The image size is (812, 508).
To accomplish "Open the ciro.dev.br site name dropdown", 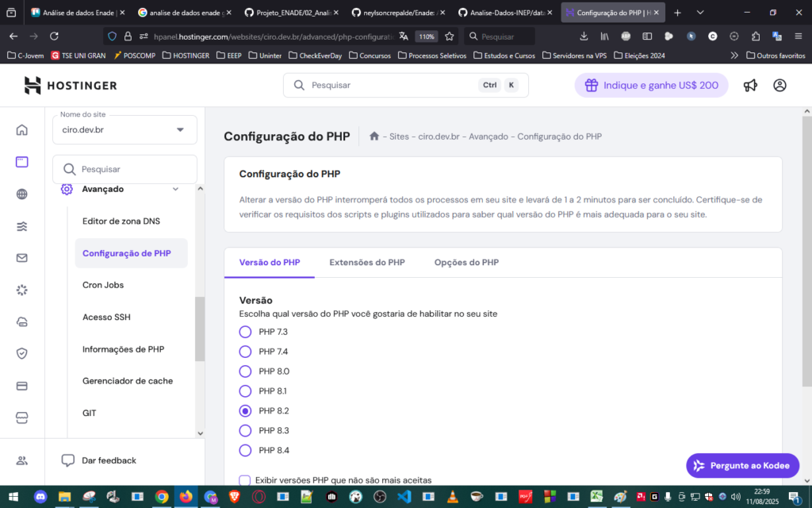I will click(124, 129).
